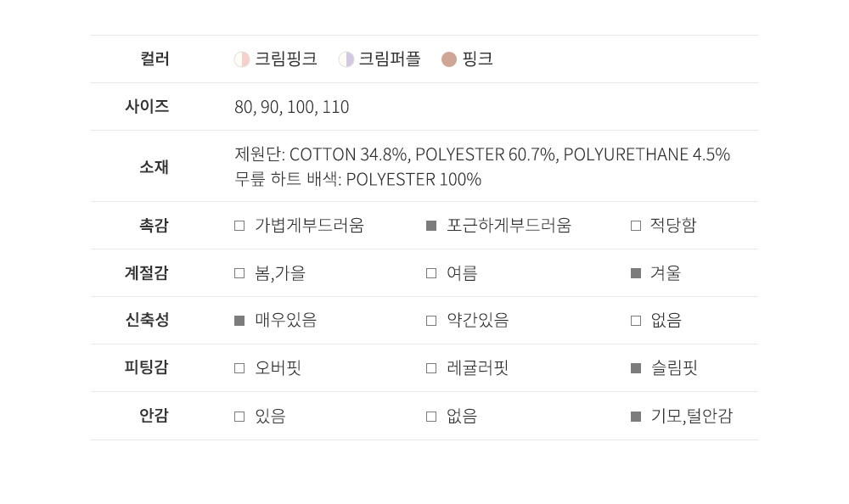The image size is (849, 504).
Task: Select the 핑크 color swatch
Action: click(449, 59)
